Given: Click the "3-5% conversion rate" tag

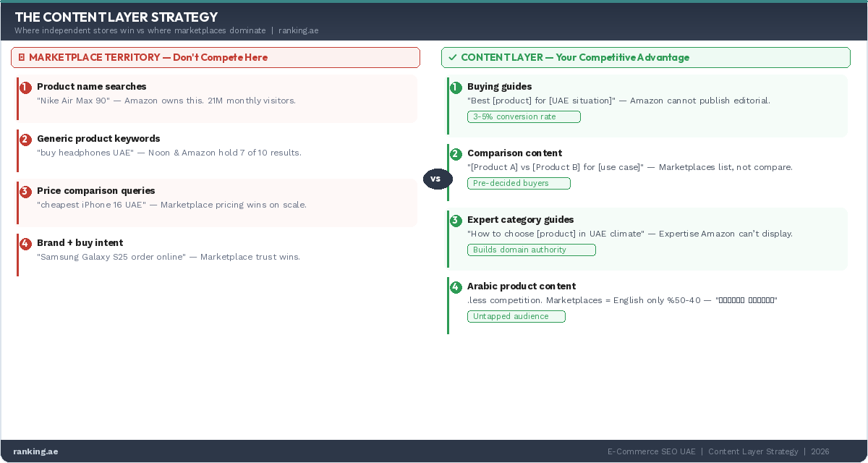Looking at the screenshot, I should [524, 117].
